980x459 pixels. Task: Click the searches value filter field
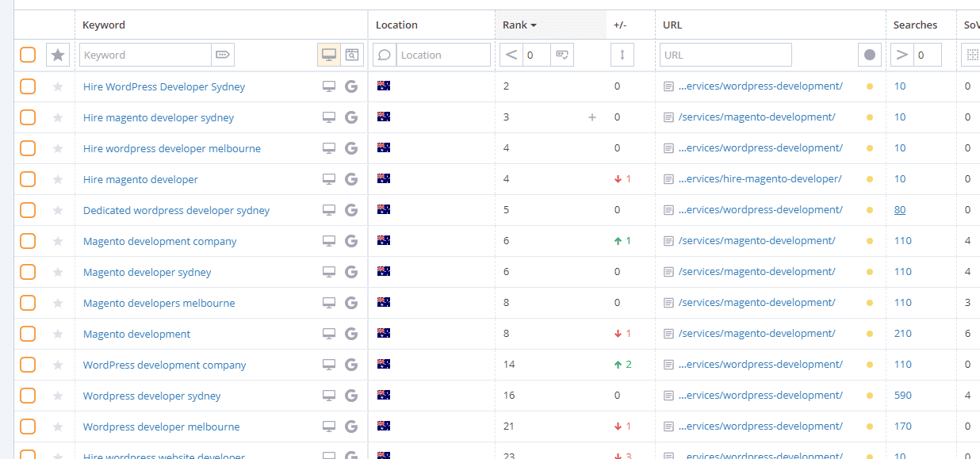(x=927, y=55)
